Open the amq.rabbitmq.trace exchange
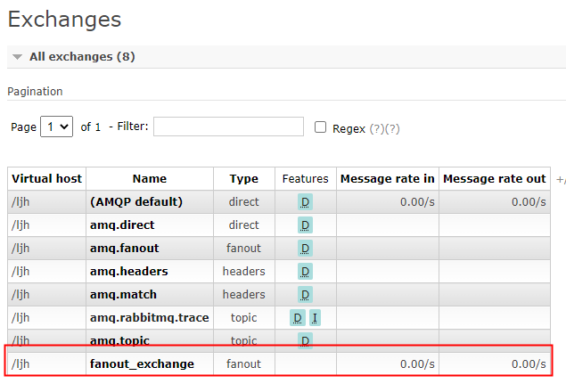Viewport: 566px width, 392px height. pyautogui.click(x=150, y=318)
